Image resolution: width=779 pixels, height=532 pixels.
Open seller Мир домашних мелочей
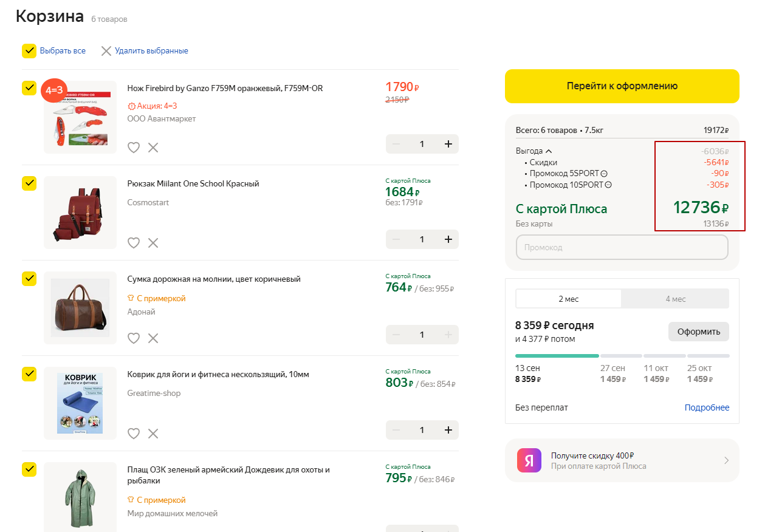tap(172, 513)
